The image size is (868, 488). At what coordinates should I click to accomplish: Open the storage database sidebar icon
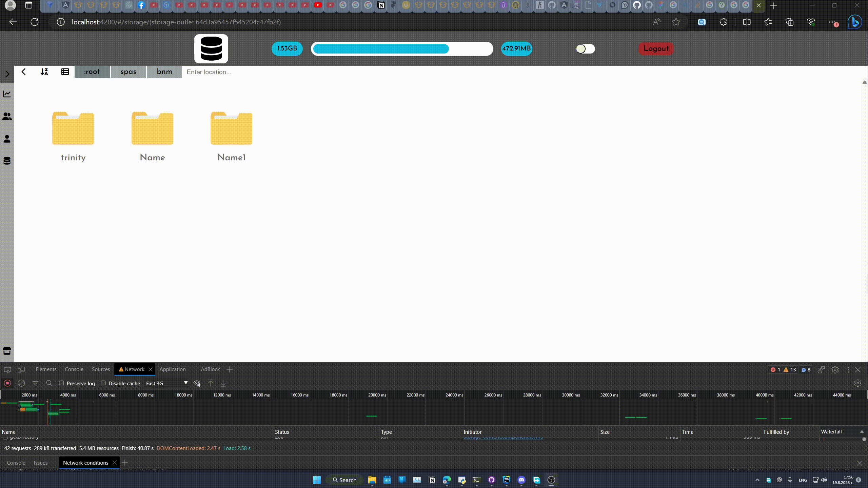pyautogui.click(x=7, y=161)
